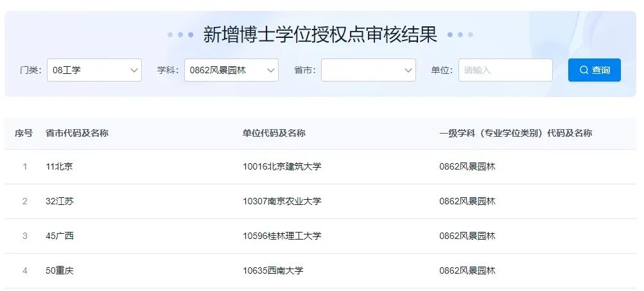Viewport: 644px width, 291px height.
Task: Open the 学科 dropdown showing 0862风景园林
Action: click(231, 70)
